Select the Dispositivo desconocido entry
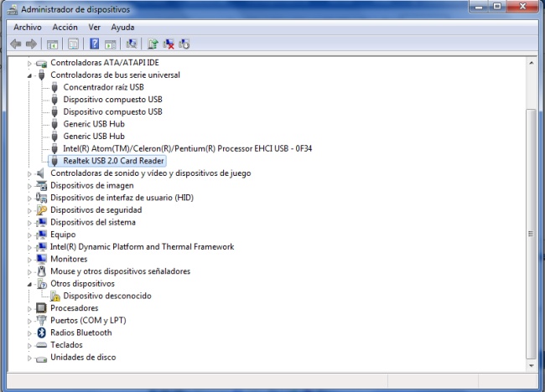This screenshot has height=392, width=545. pyautogui.click(x=107, y=296)
